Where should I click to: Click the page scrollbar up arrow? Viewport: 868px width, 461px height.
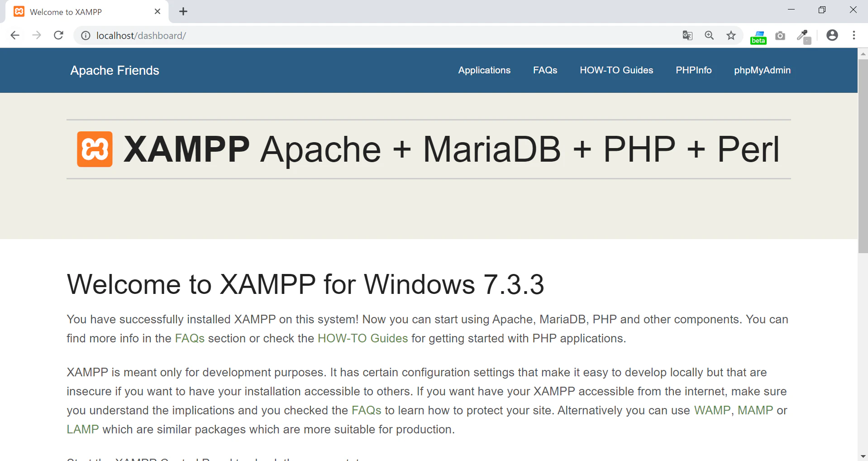[863, 53]
